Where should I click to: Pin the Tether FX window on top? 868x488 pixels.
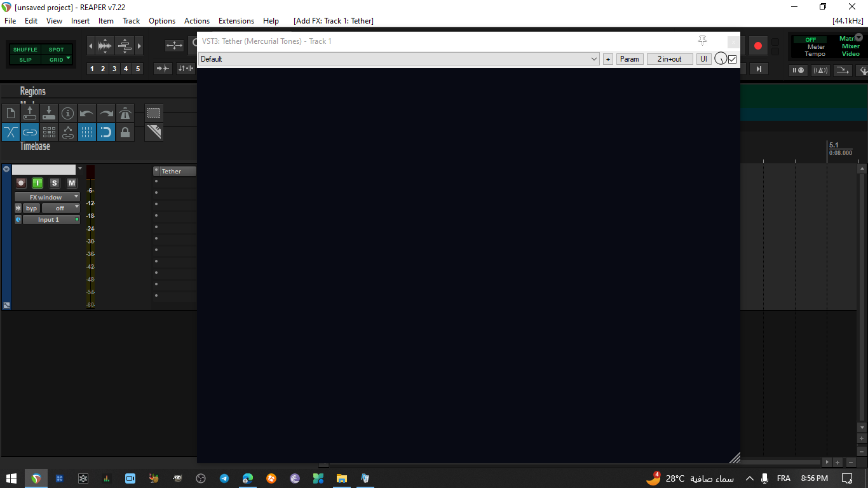(x=702, y=41)
